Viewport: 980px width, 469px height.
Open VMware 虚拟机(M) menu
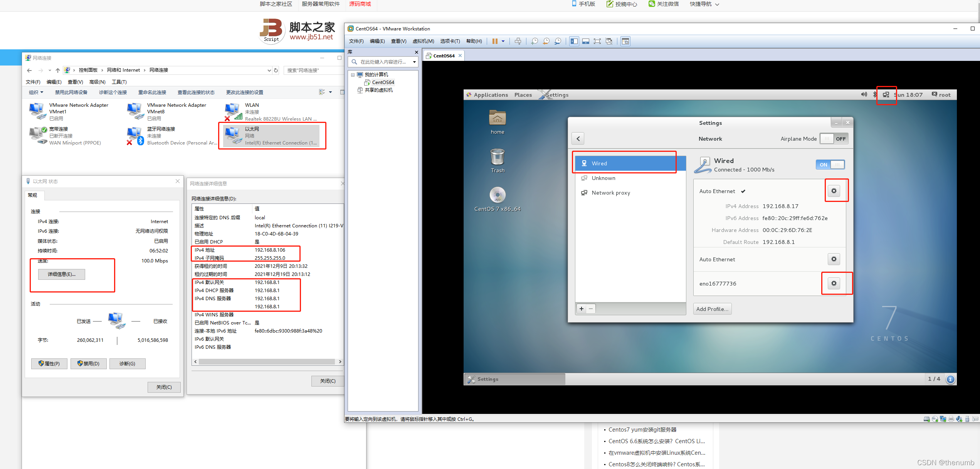tap(423, 41)
